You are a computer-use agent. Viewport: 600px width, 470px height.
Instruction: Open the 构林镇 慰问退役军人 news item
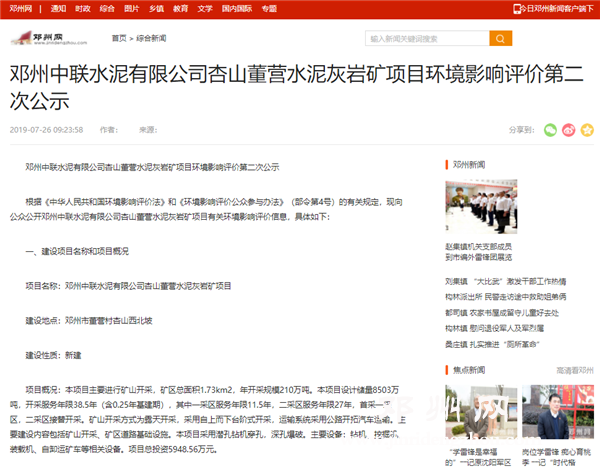pyautogui.click(x=494, y=328)
